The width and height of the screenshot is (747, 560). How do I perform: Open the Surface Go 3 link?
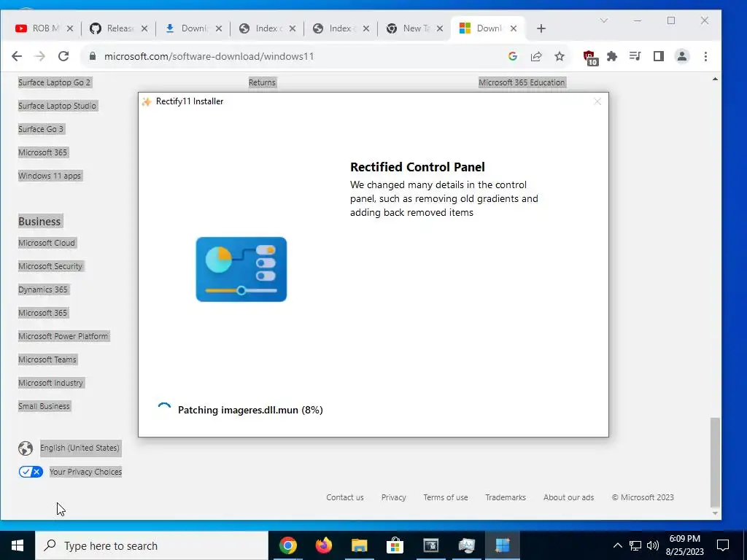41,129
